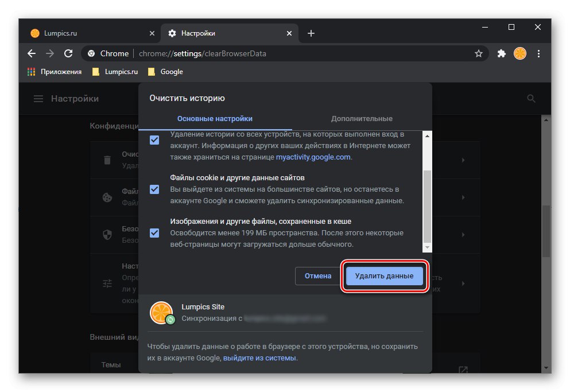Click dialog scrollbar down arrow
The image size is (570, 392).
pyautogui.click(x=427, y=247)
